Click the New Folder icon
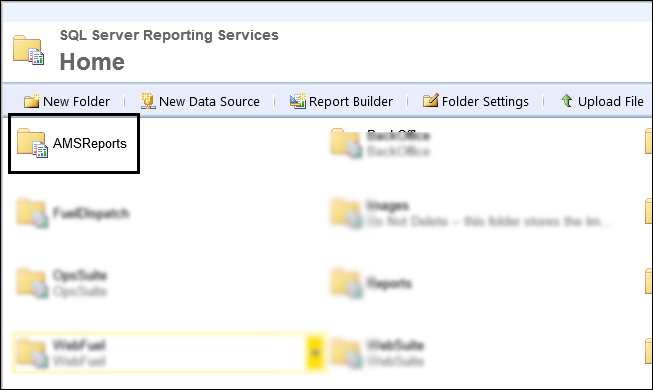The width and height of the screenshot is (653, 390). (x=31, y=101)
